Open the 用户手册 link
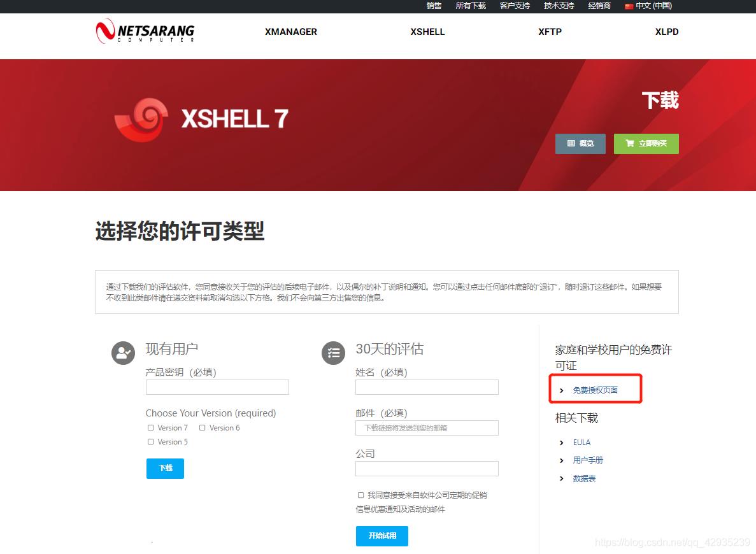 point(588,460)
